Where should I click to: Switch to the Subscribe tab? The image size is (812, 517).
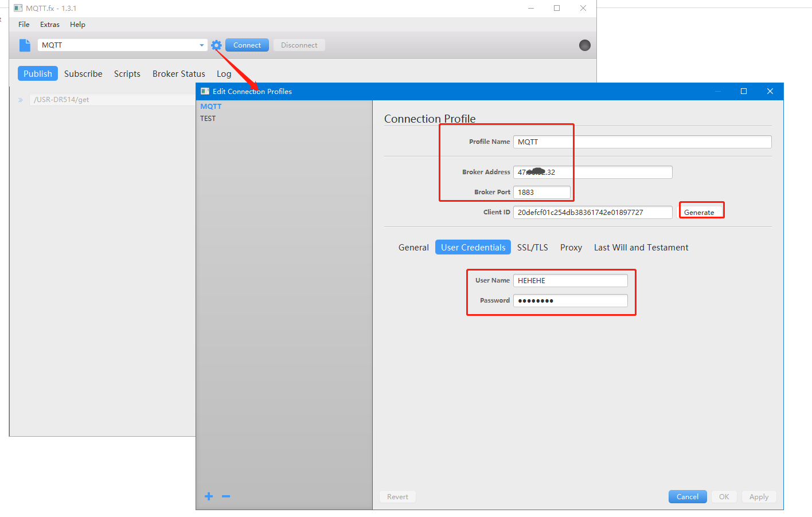(x=83, y=73)
